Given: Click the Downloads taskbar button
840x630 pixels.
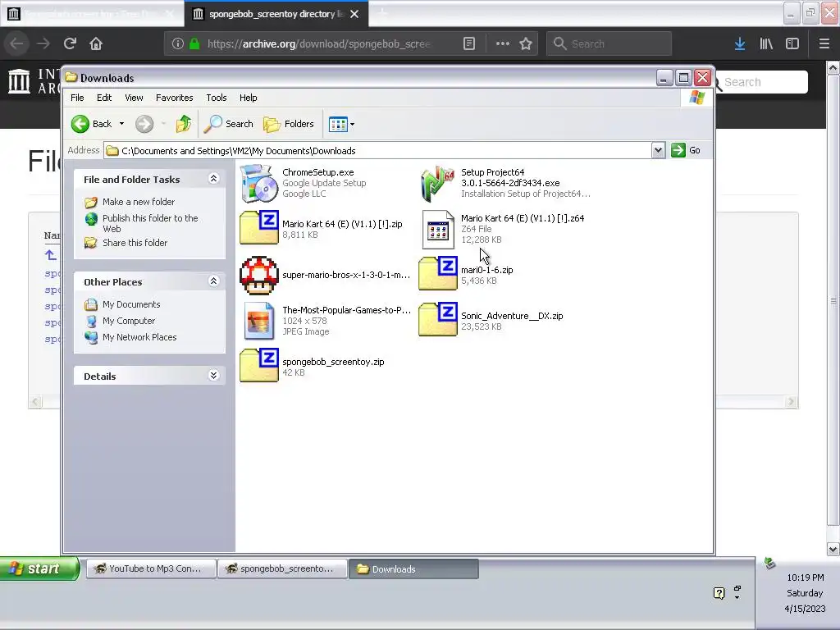Looking at the screenshot, I should pyautogui.click(x=413, y=569).
